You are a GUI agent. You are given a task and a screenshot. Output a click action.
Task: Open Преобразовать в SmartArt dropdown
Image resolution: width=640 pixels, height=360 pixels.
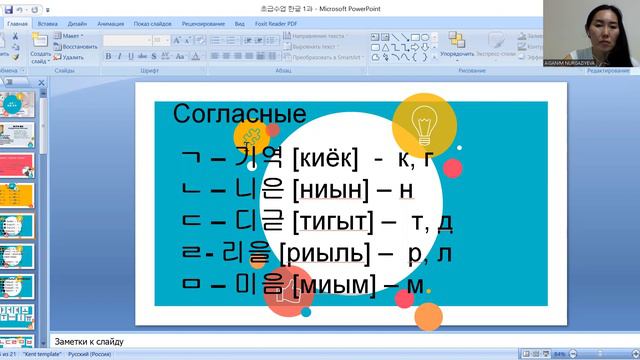coord(323,58)
